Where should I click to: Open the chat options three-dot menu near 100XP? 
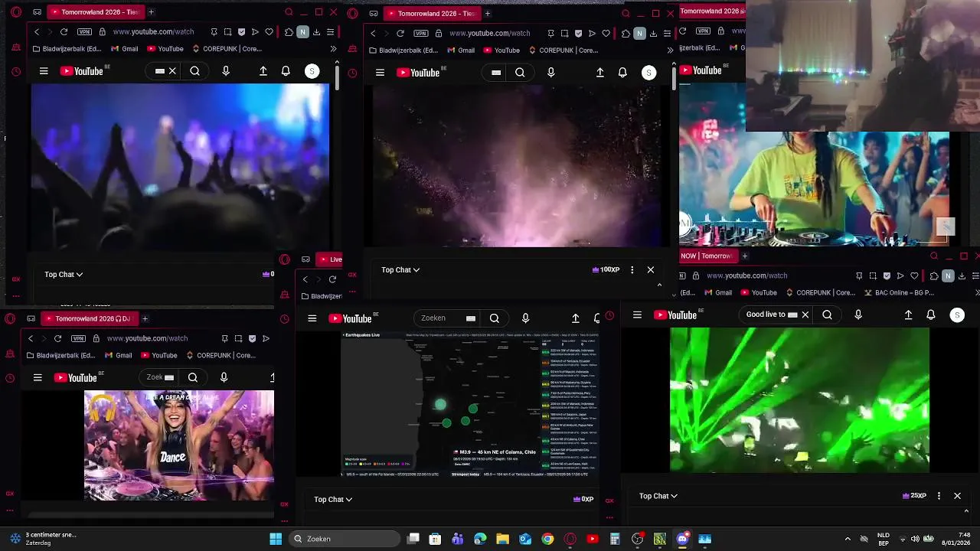(632, 269)
